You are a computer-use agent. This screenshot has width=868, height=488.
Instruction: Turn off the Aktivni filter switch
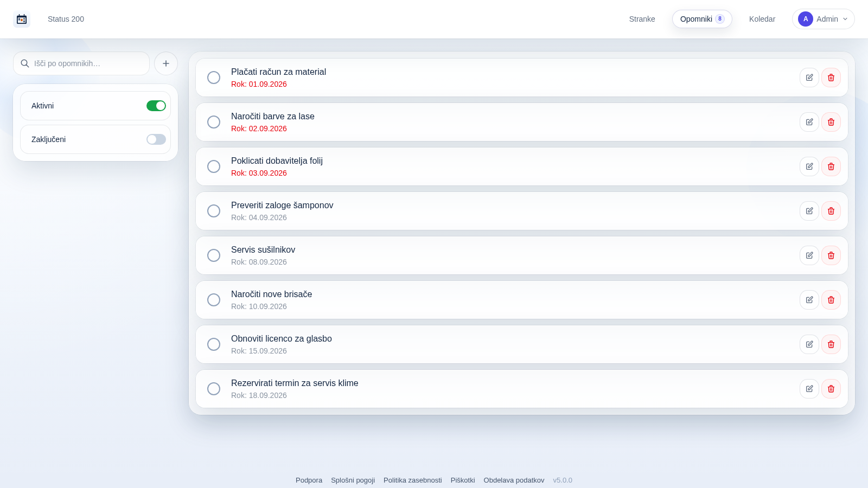click(156, 106)
